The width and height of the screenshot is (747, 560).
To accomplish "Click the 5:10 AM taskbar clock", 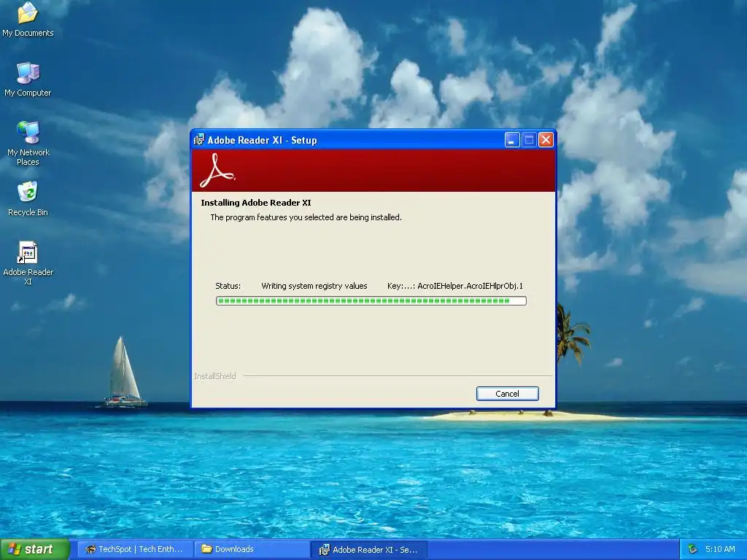I will [x=720, y=550].
